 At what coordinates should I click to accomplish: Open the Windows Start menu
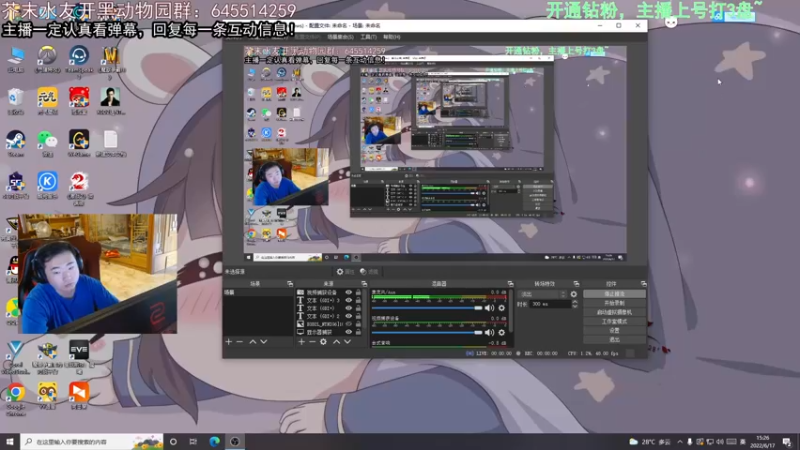point(10,442)
